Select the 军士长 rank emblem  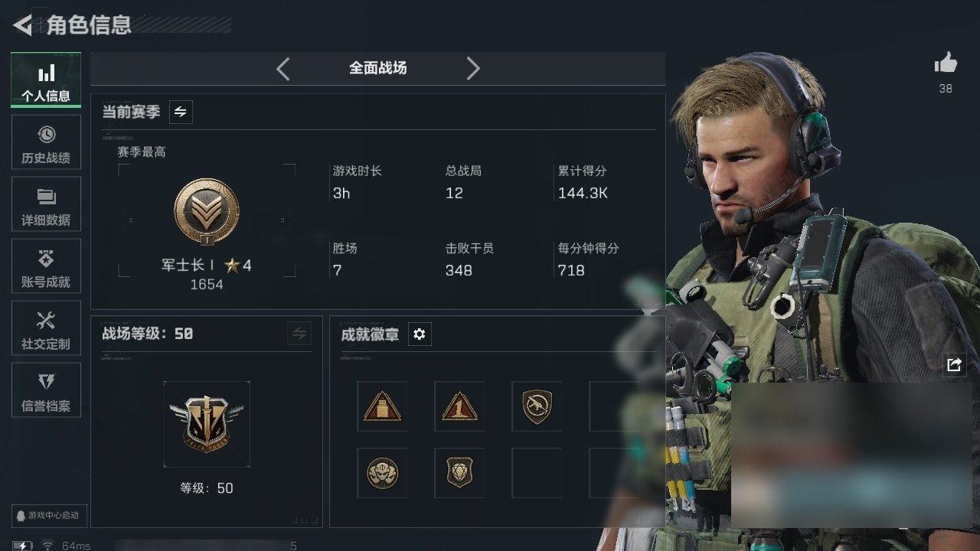click(x=207, y=212)
